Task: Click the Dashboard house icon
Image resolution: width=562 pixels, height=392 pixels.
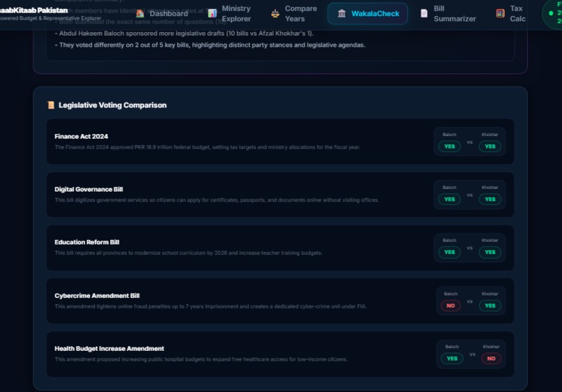Action: [x=139, y=14]
